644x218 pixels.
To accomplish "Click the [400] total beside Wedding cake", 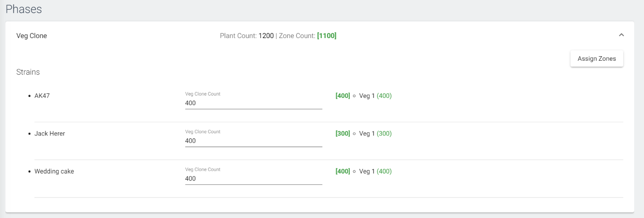I will [x=343, y=171].
